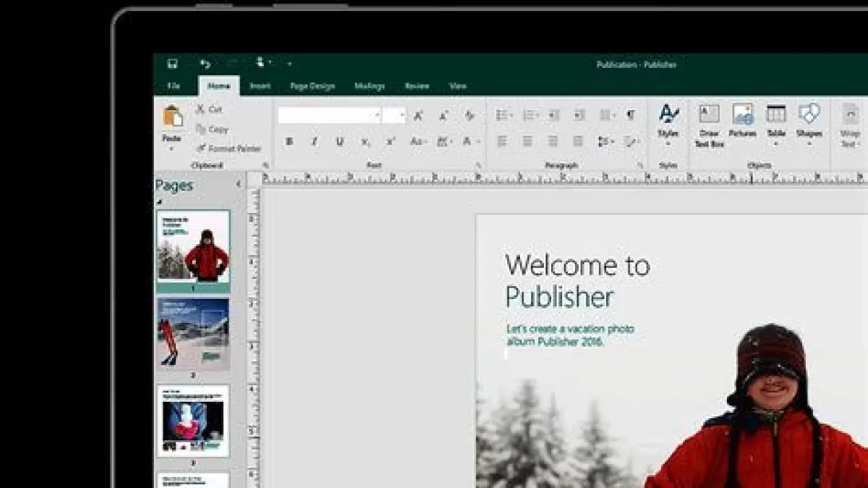868x488 pixels.
Task: Click the Undo arrow icon
Action: tap(205, 64)
